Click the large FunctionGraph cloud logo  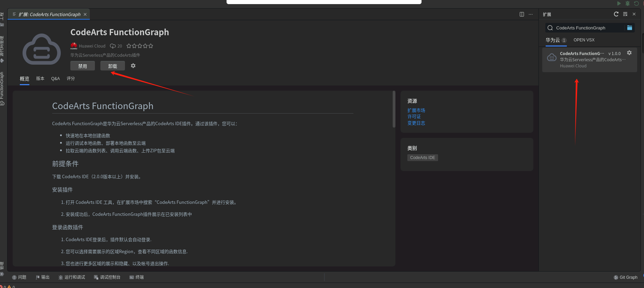pyautogui.click(x=42, y=49)
